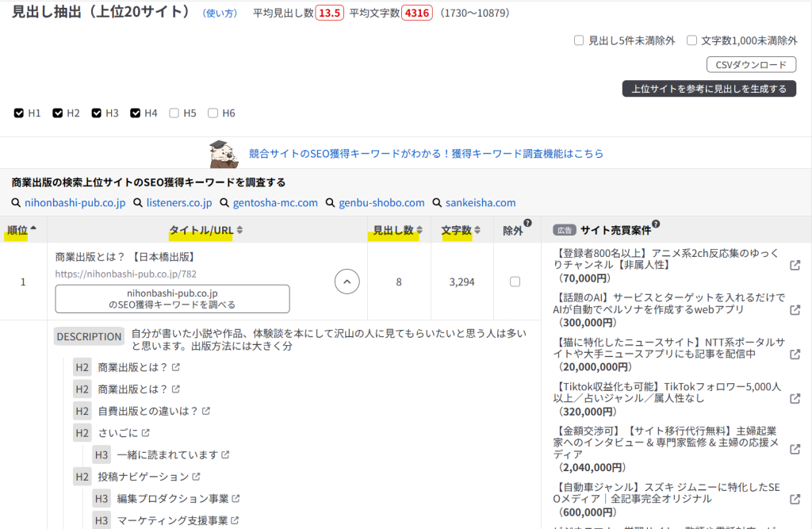Click search icon beside gentosha-mc.com

(224, 203)
